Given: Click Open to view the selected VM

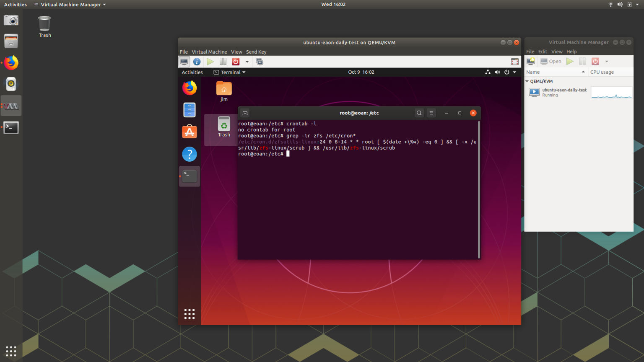Looking at the screenshot, I should click(551, 61).
